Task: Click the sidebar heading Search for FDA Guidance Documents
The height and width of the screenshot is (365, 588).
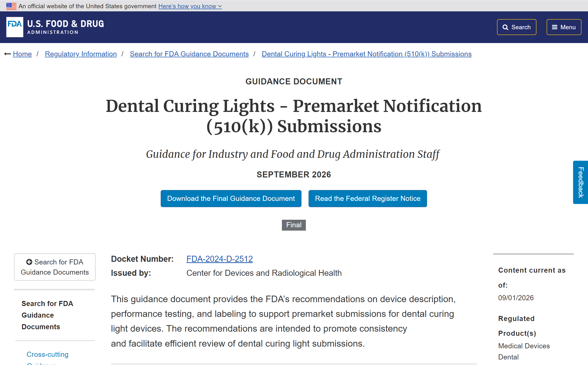Action: click(x=47, y=315)
